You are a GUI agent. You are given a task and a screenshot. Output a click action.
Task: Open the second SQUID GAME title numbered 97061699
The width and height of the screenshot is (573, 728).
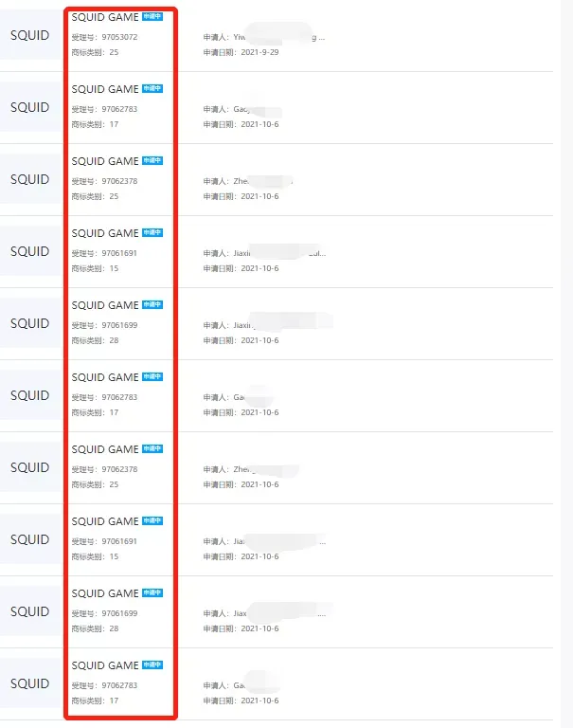(x=105, y=593)
